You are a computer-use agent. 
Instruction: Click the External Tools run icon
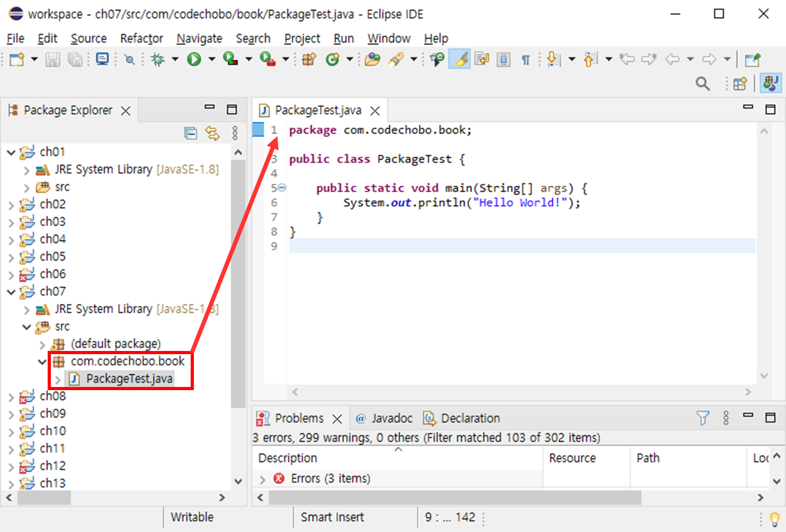[267, 59]
